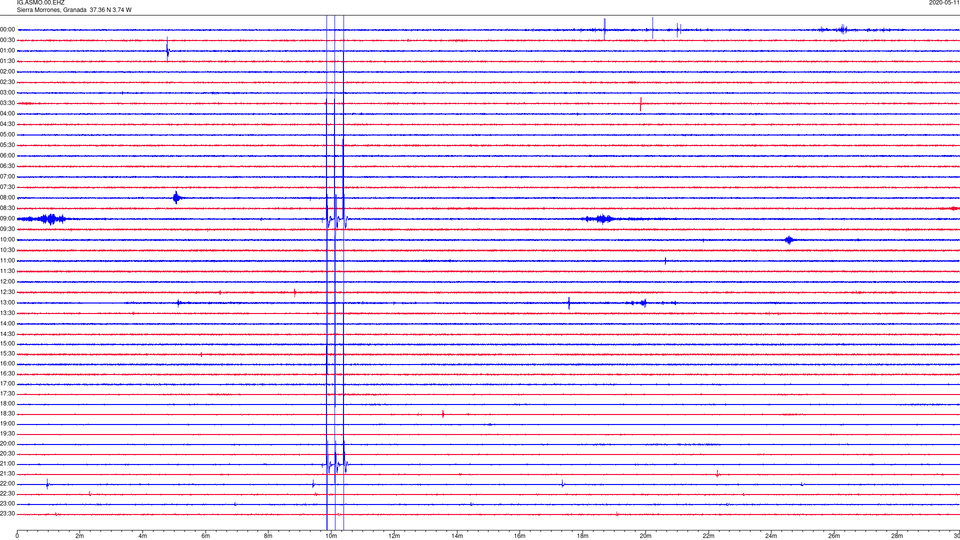Viewport: 960px width, 540px height.
Task: Click the 09:00 trace burst near 1m
Action: click(x=51, y=219)
